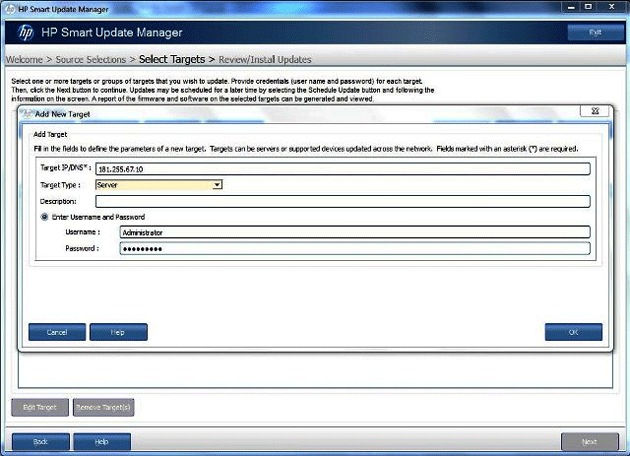Cancel the Add New Target dialog
The width and height of the screenshot is (630, 456).
pyautogui.click(x=57, y=332)
